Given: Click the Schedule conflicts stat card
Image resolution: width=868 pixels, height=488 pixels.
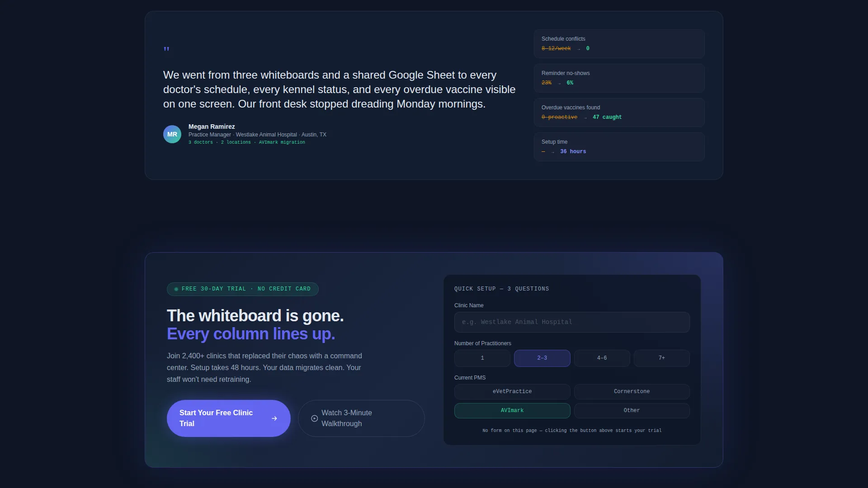Looking at the screenshot, I should (x=619, y=44).
